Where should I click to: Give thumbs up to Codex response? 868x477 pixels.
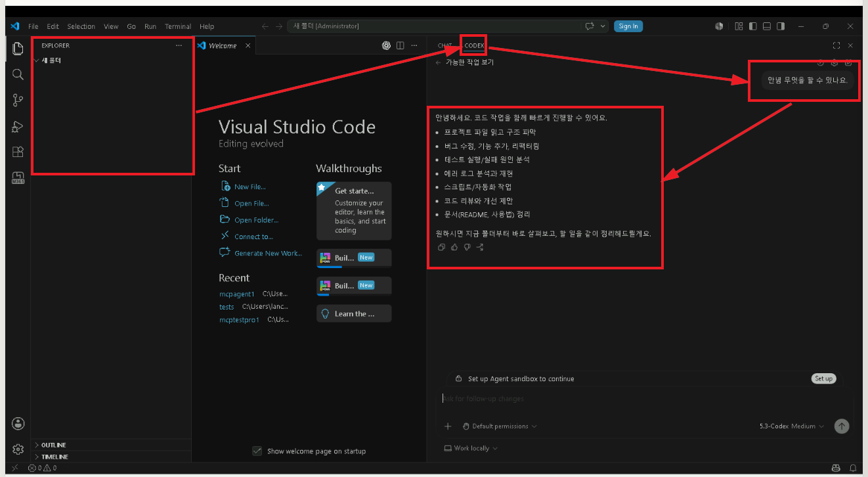click(x=454, y=247)
